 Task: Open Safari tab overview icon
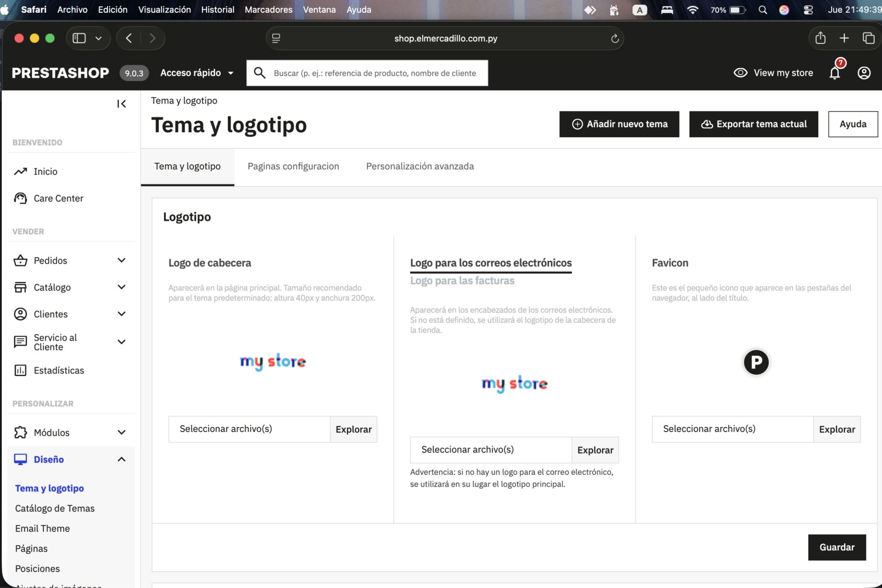click(x=868, y=38)
